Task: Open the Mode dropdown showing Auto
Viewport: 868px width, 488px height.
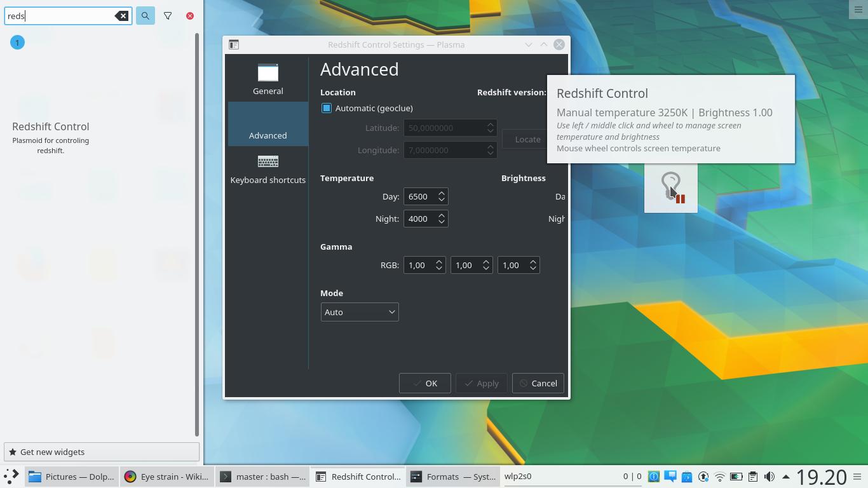Action: (x=360, y=312)
